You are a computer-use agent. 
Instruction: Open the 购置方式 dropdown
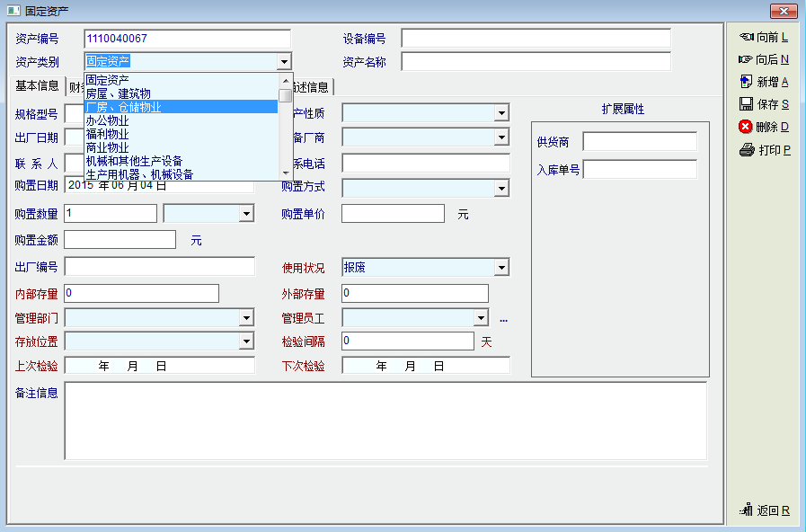click(501, 189)
